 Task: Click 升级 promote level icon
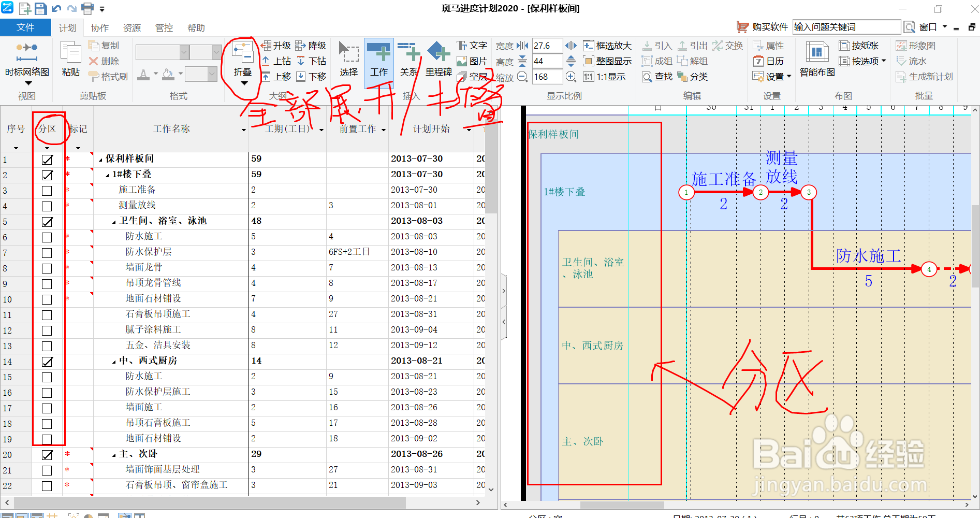tap(276, 46)
